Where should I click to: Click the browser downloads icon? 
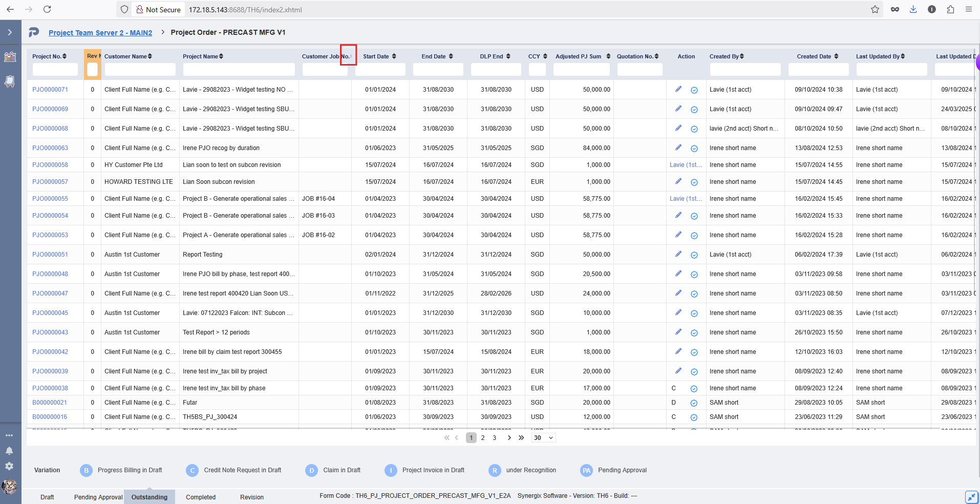coord(913,9)
